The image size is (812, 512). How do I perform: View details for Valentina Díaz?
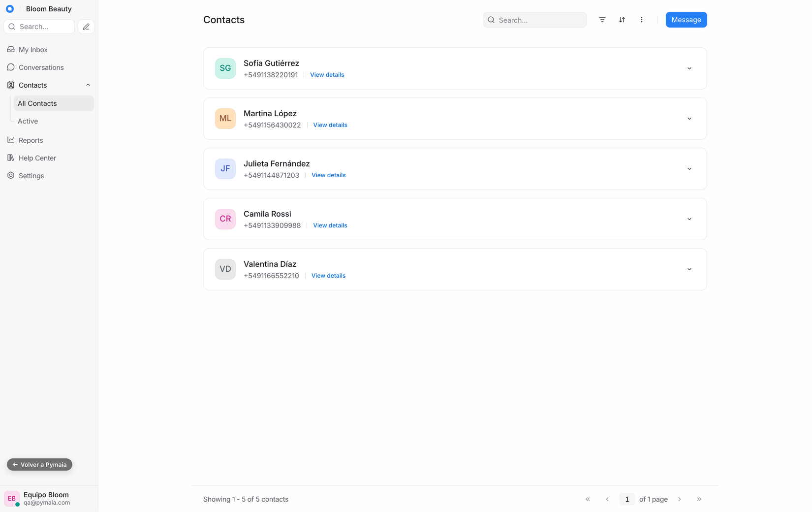tap(329, 276)
